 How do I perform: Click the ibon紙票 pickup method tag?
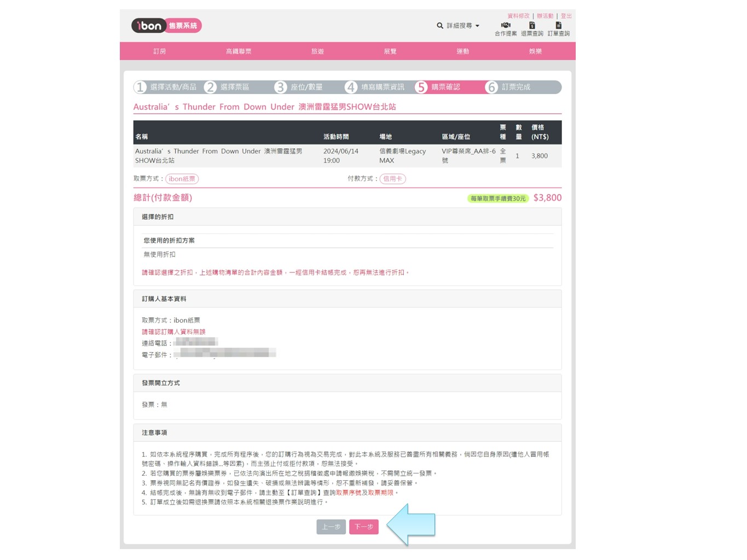[182, 179]
